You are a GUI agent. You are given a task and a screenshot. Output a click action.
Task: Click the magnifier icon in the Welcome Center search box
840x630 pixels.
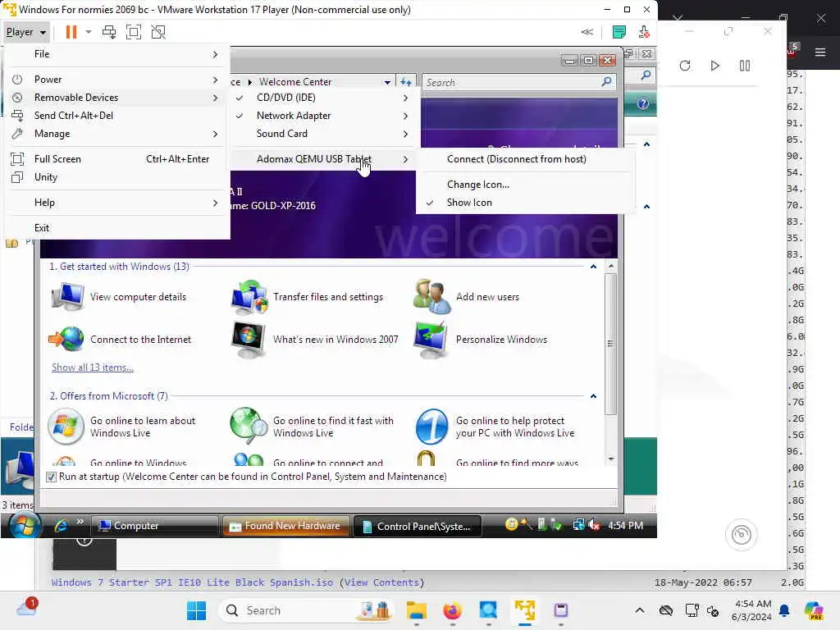(606, 82)
